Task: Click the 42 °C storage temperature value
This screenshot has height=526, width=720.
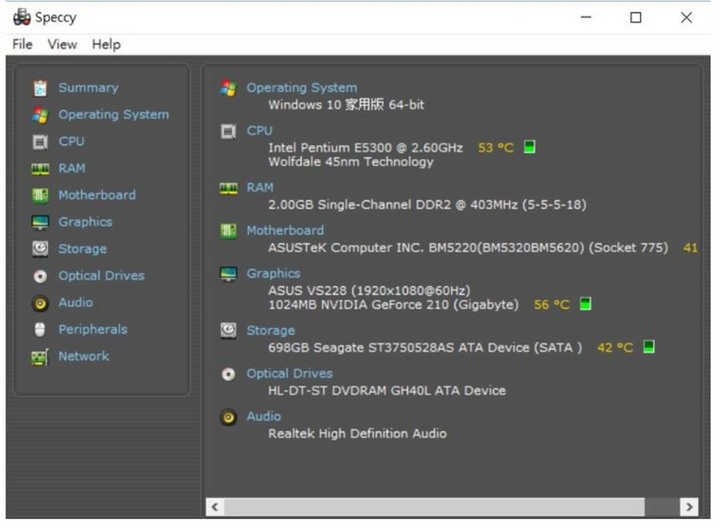Action: (615, 348)
